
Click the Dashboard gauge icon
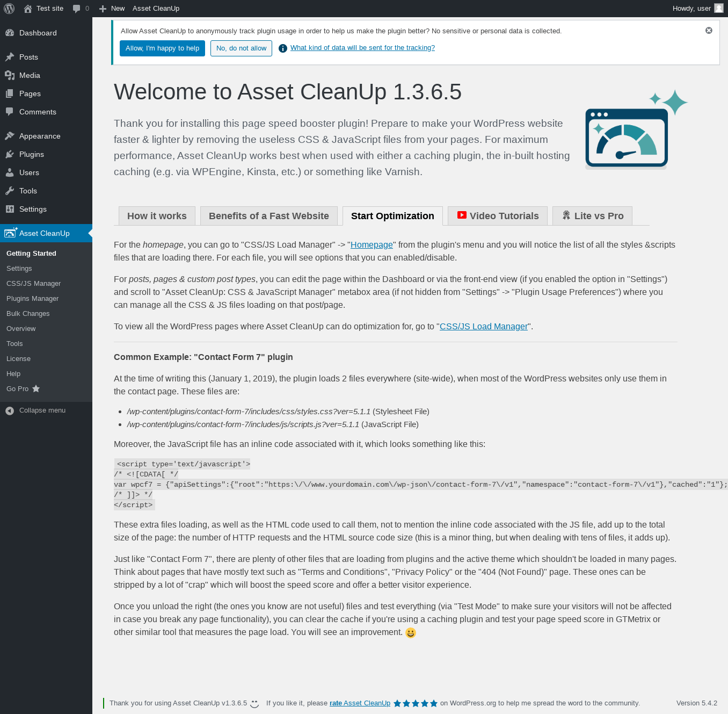click(x=10, y=33)
